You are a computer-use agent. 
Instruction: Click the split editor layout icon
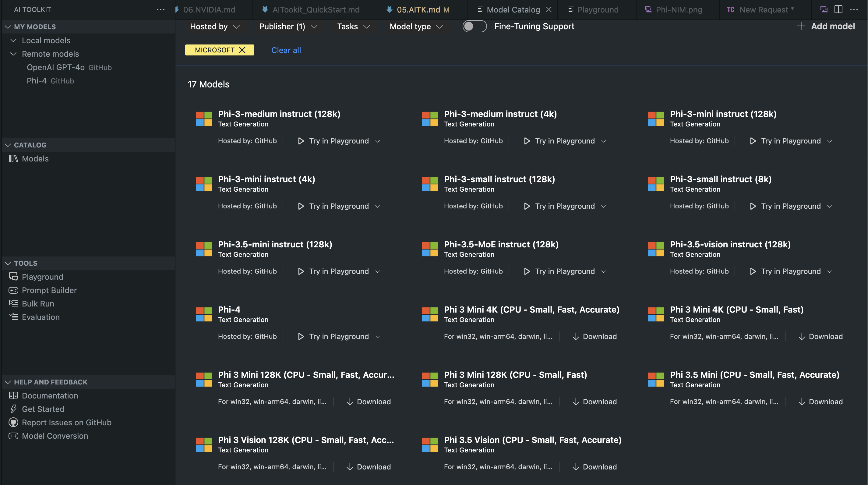pos(839,9)
